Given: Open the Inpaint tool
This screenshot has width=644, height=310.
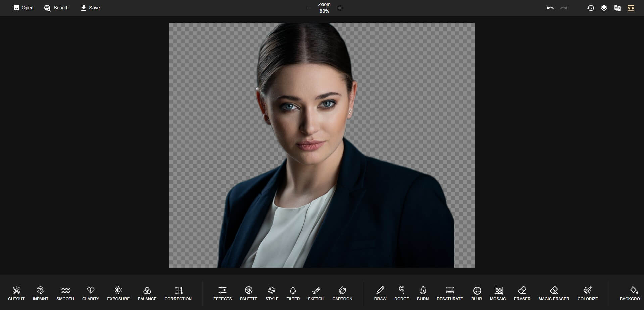Looking at the screenshot, I should click(40, 293).
